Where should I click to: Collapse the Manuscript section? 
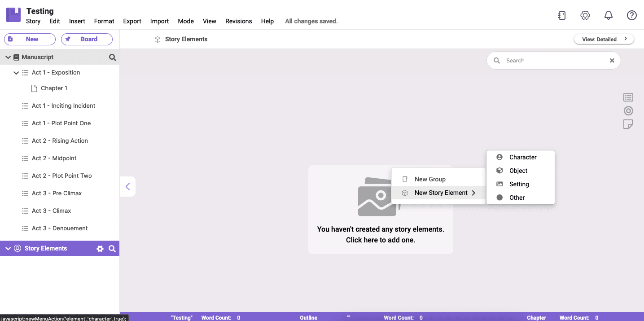coord(8,57)
